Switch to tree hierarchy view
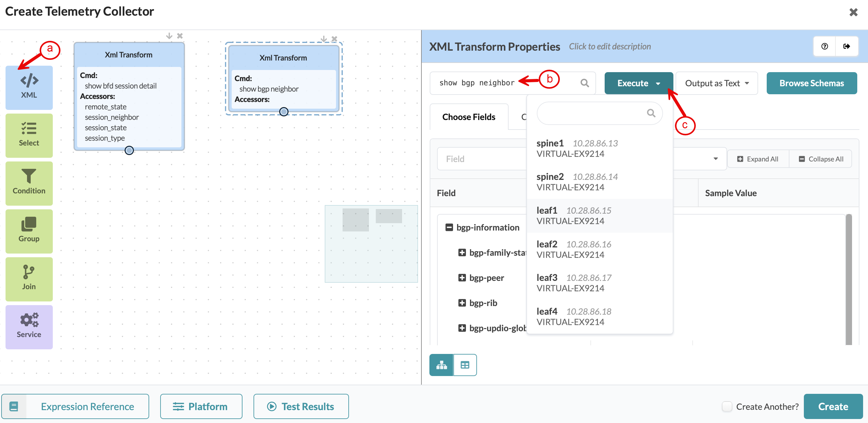The width and height of the screenshot is (868, 423). [x=441, y=365]
